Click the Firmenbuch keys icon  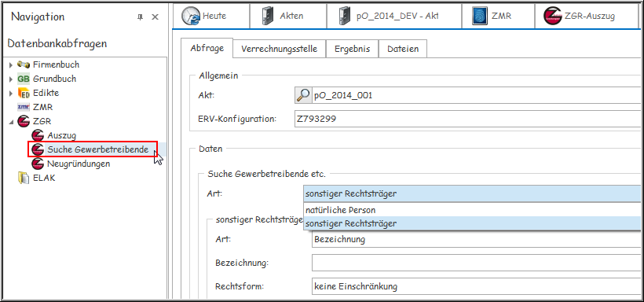24,64
